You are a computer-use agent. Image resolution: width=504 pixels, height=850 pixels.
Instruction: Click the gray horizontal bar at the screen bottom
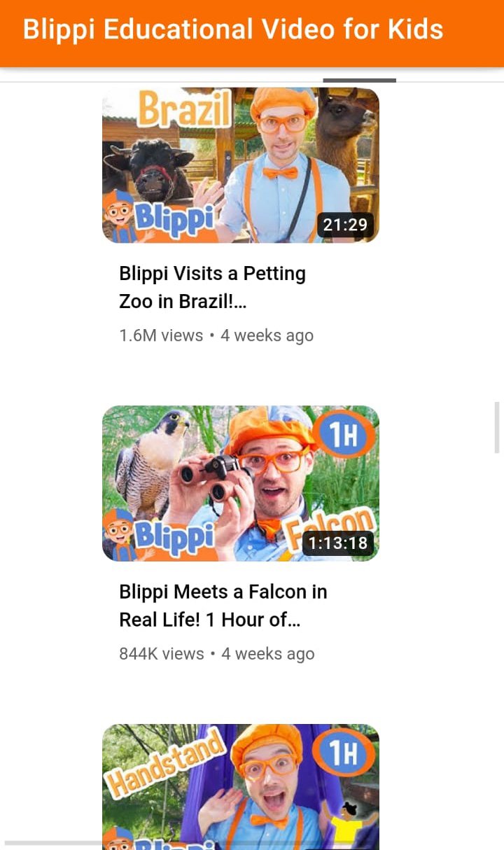tap(52, 843)
